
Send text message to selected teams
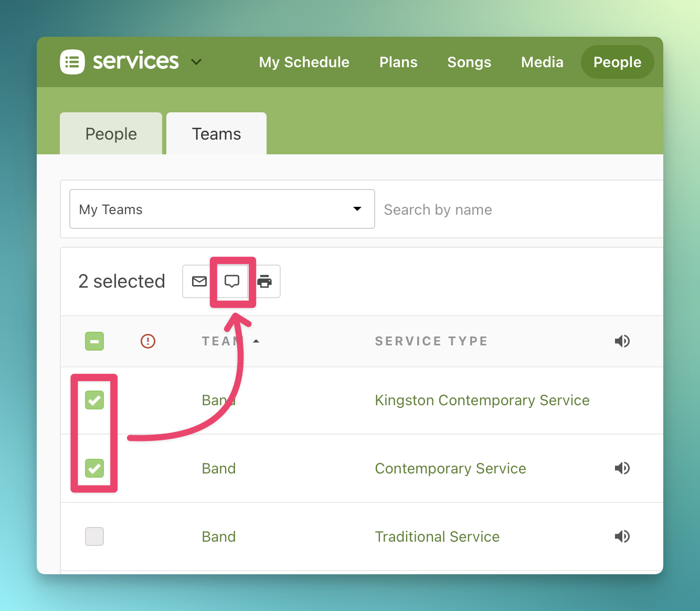[232, 281]
